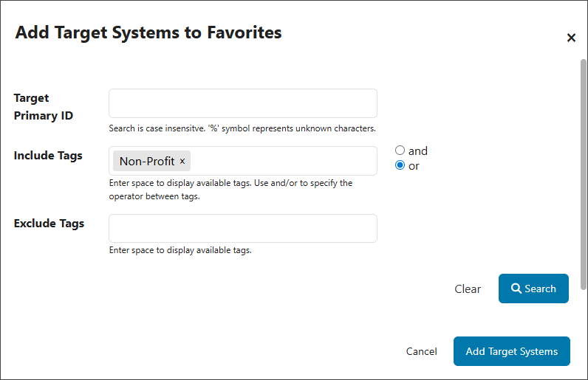Remove the Non-Profit tag with its x
Screen dimensions: 588x380
click(x=182, y=161)
